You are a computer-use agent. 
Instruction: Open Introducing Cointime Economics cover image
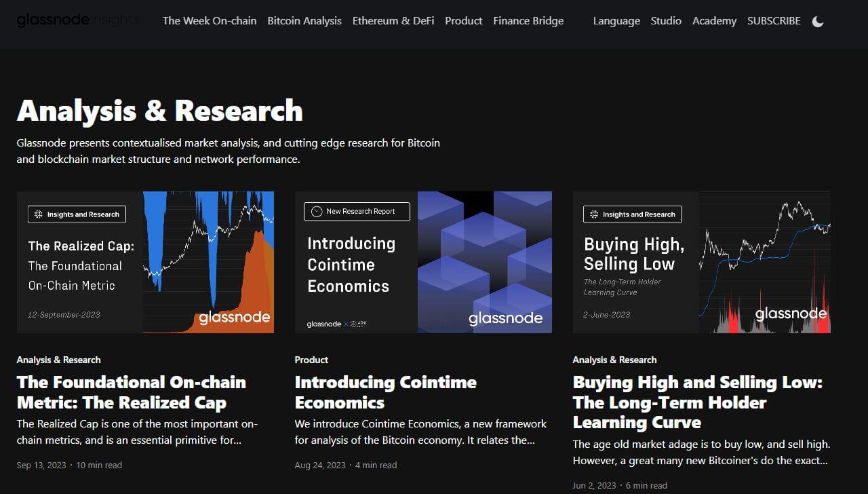coord(423,262)
